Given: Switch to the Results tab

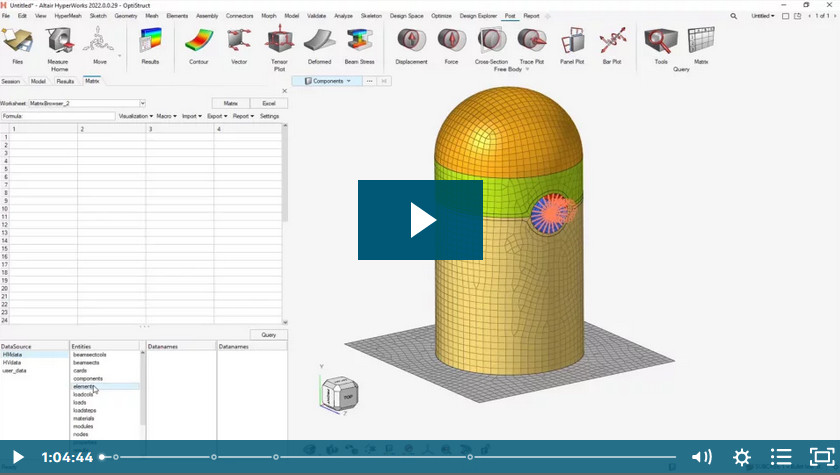Looking at the screenshot, I should [x=65, y=81].
